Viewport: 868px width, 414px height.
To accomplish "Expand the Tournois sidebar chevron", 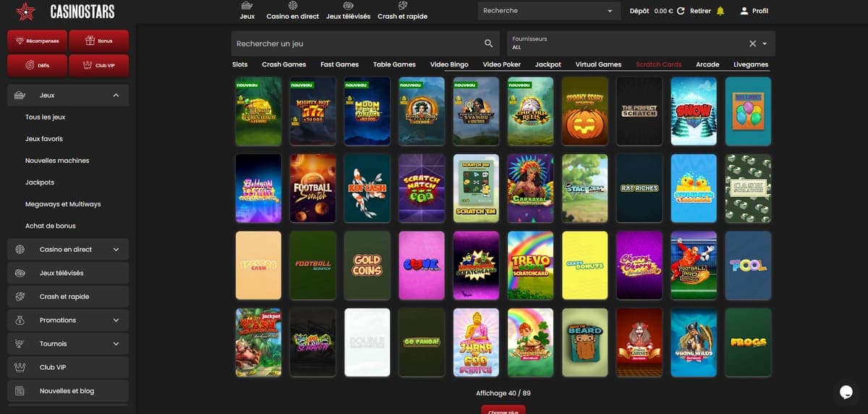I will coord(116,344).
